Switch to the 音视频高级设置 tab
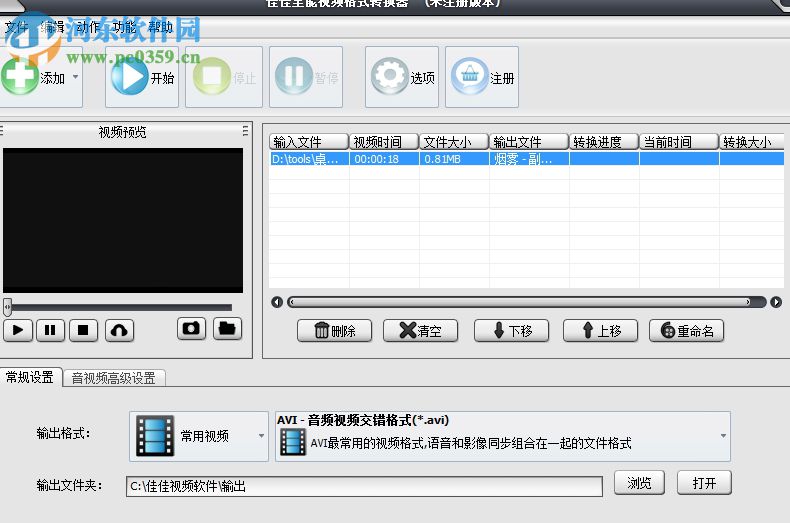The width and height of the screenshot is (790, 523). click(114, 378)
